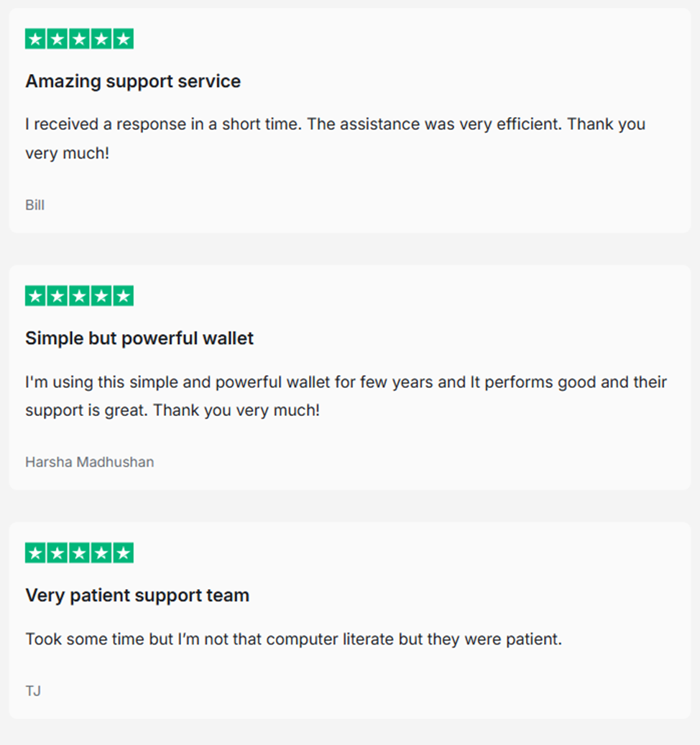The width and height of the screenshot is (700, 745).
Task: Click the first star in Harsha Madhushan's review
Action: [35, 296]
